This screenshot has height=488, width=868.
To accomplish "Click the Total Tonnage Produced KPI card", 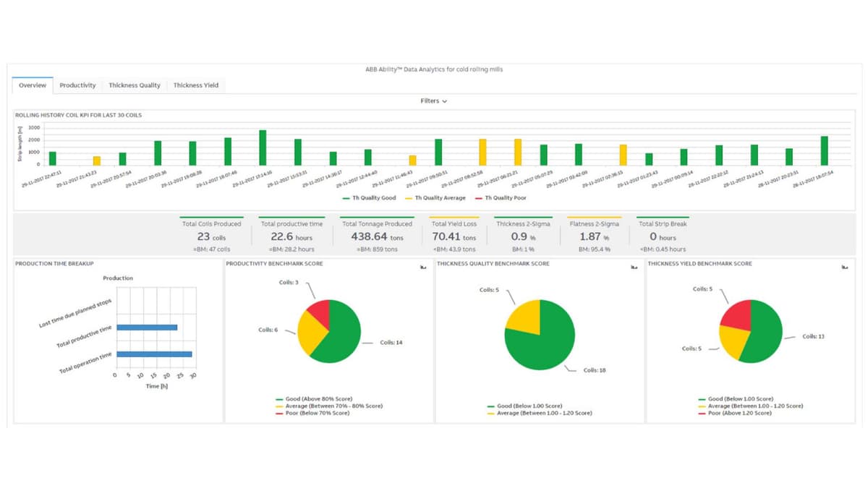I will pos(377,236).
